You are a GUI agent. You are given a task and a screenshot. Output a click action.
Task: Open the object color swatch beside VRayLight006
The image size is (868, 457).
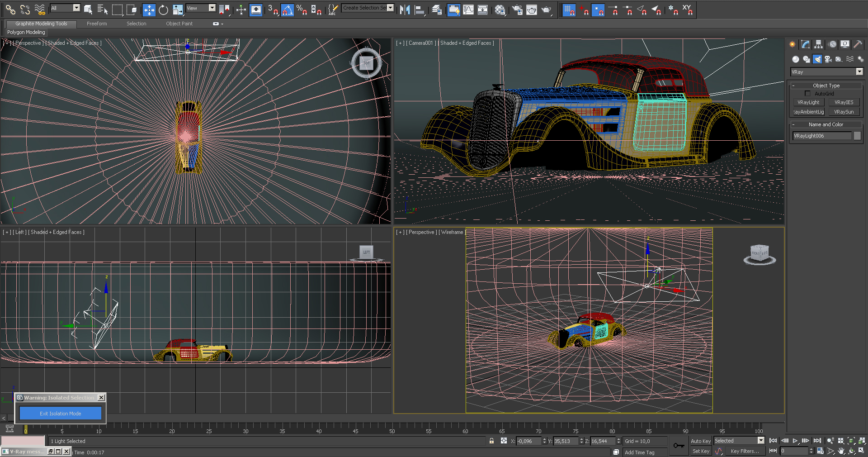pos(857,136)
